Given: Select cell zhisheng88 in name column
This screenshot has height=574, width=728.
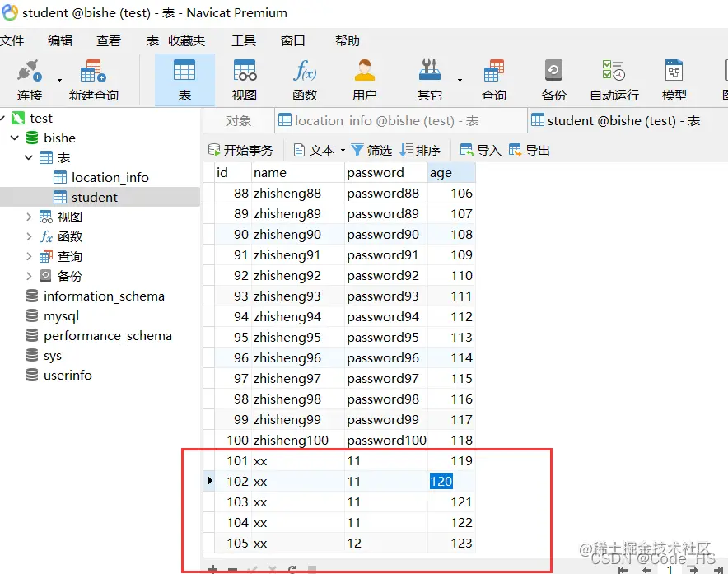Looking at the screenshot, I should pos(298,194).
